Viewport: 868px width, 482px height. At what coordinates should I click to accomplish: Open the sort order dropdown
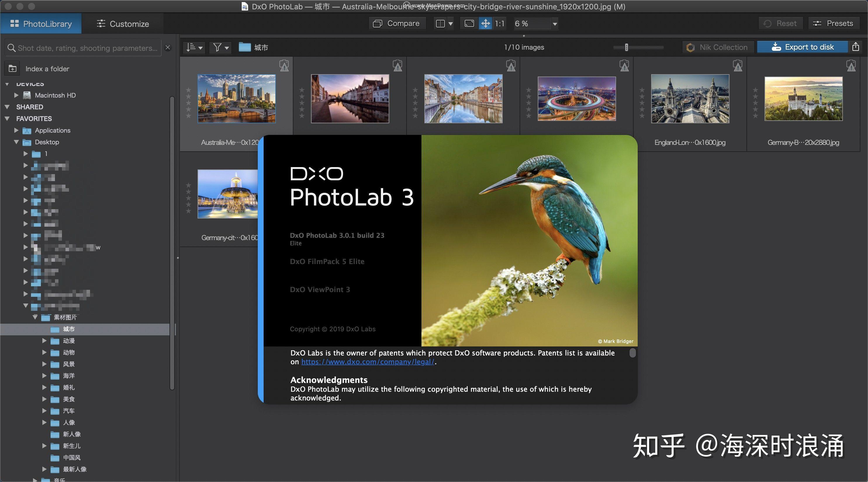[194, 48]
